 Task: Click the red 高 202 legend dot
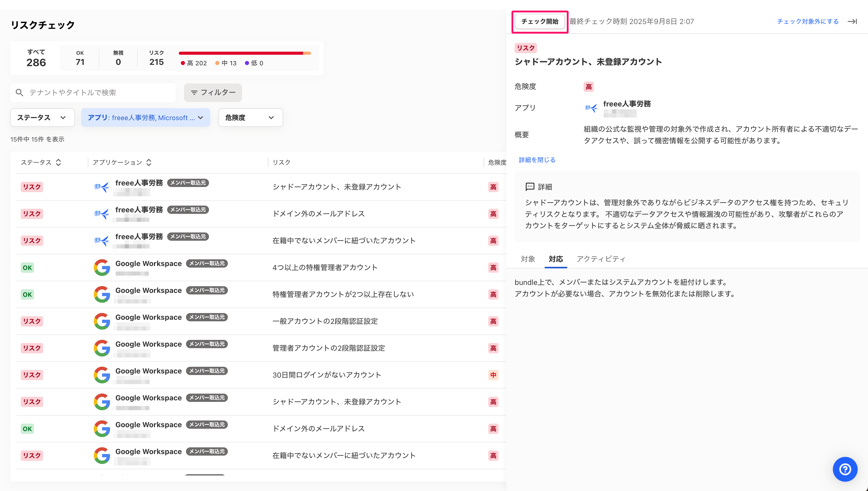pyautogui.click(x=183, y=63)
